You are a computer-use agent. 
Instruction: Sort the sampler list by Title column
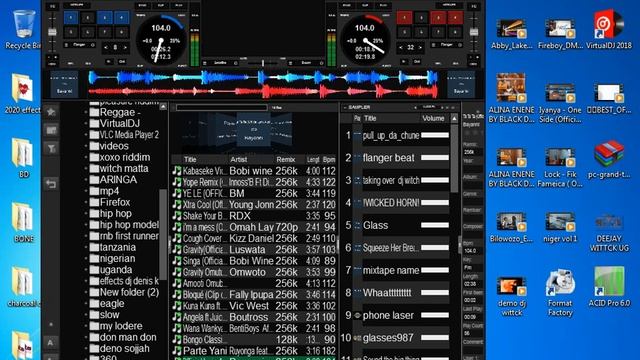tap(391, 118)
